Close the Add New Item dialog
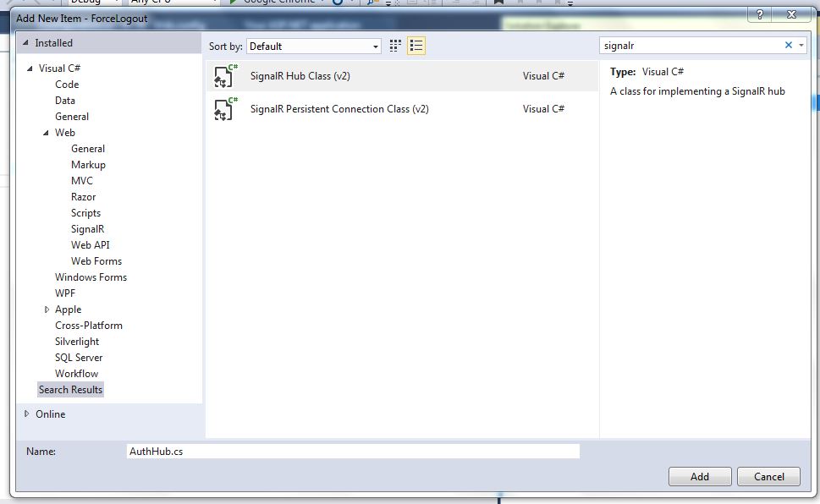The width and height of the screenshot is (820, 504). coord(792,14)
